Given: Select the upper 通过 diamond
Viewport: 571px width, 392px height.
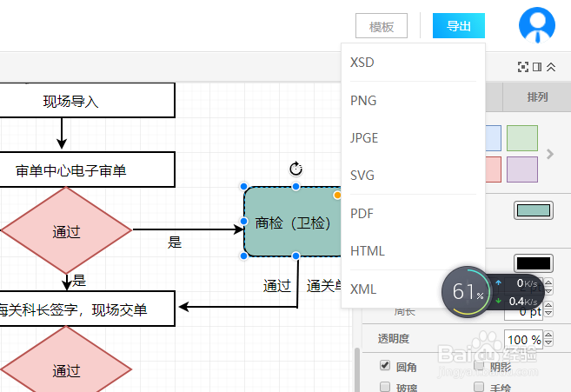Looking at the screenshot, I should [x=66, y=230].
